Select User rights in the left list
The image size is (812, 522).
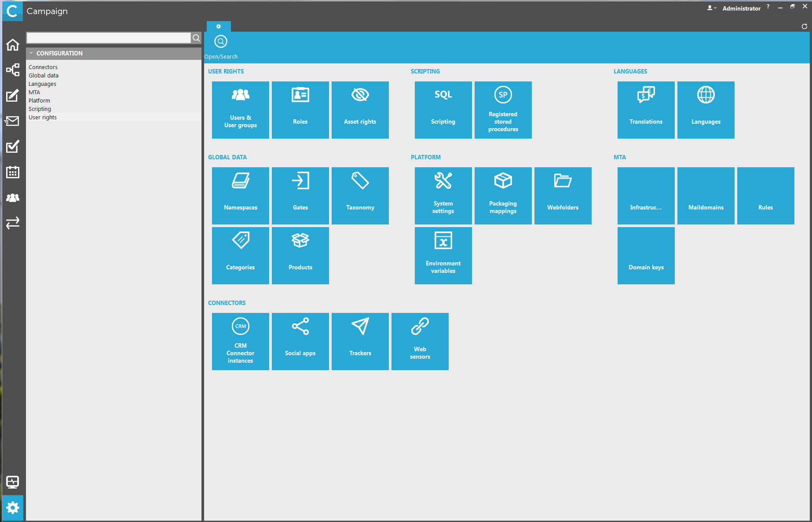[x=43, y=118]
